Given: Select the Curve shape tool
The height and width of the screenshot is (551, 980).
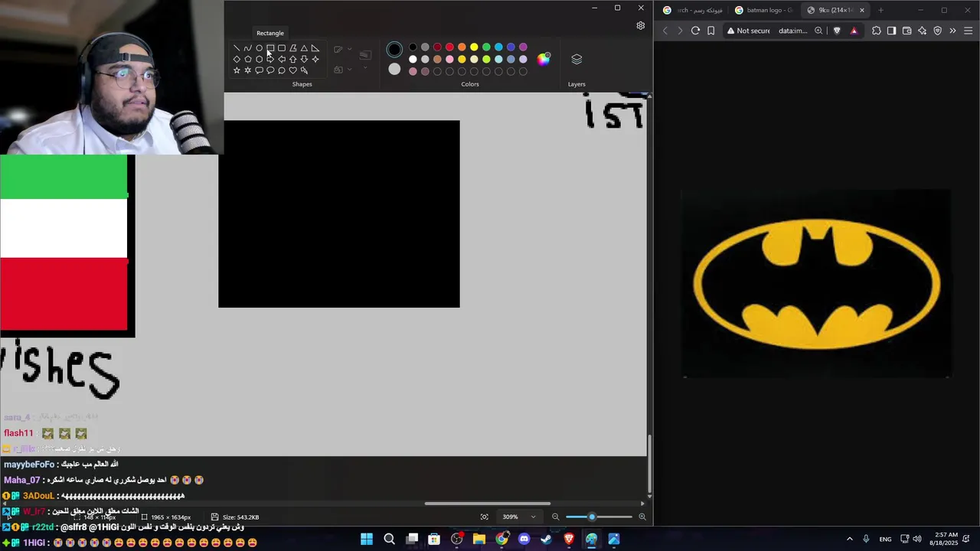Looking at the screenshot, I should click(x=248, y=48).
